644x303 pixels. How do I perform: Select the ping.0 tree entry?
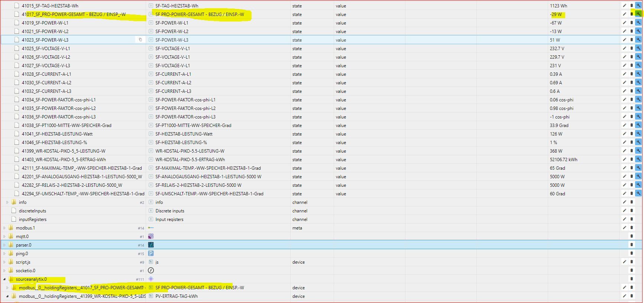(x=22, y=254)
